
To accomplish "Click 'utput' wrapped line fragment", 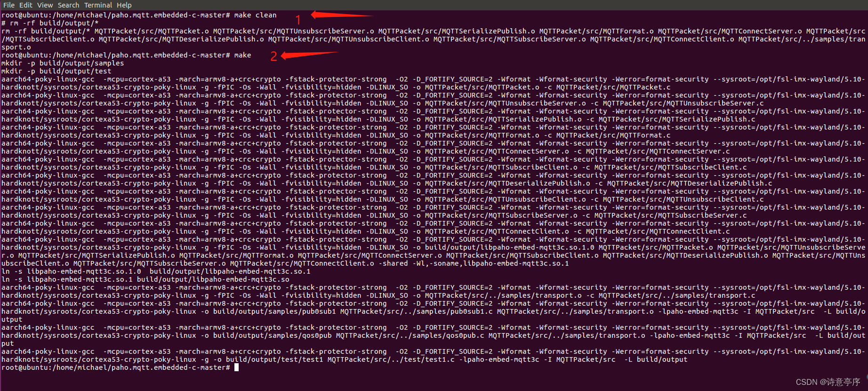I will [x=12, y=319].
